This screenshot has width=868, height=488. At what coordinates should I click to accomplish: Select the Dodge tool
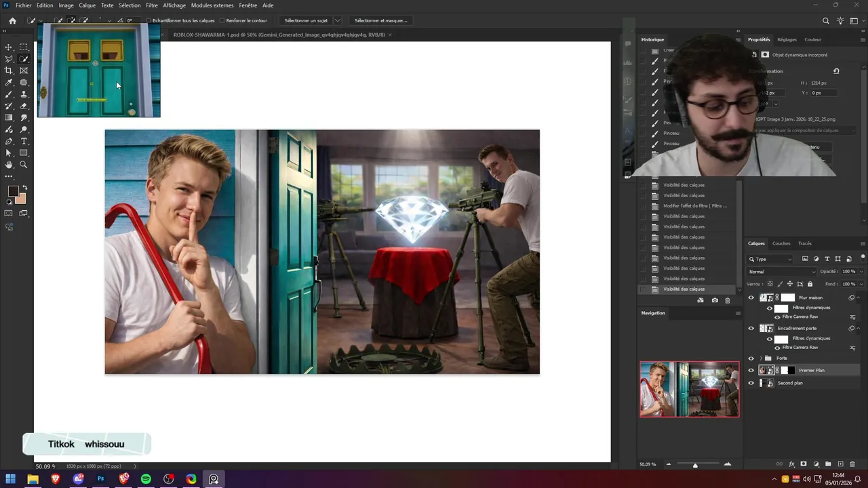tap(24, 129)
